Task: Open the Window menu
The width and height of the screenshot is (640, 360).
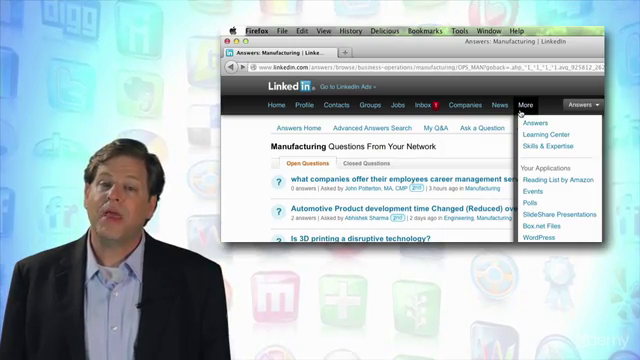Action: [489, 31]
